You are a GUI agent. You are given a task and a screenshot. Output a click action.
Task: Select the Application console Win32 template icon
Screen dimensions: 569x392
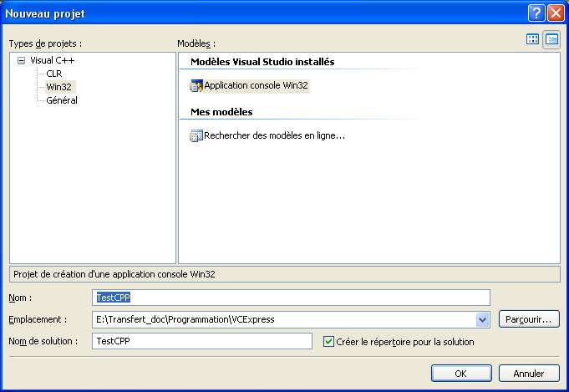[x=196, y=85]
